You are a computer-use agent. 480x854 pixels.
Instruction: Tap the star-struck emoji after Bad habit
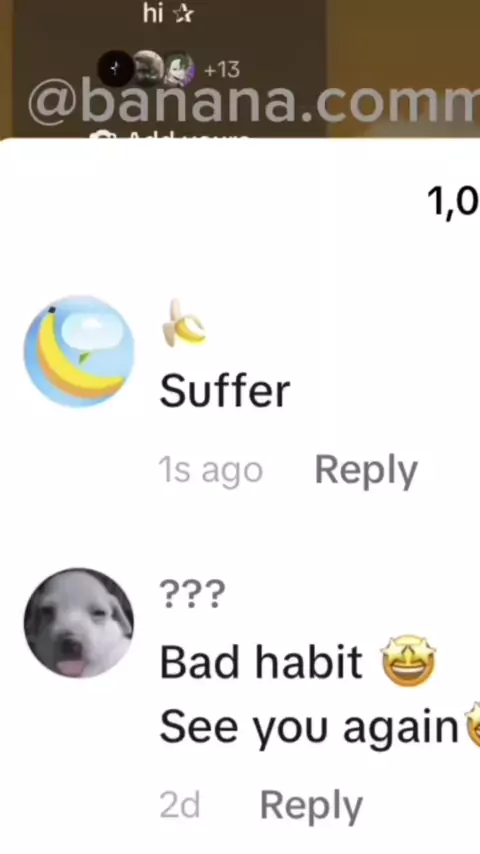[409, 660]
